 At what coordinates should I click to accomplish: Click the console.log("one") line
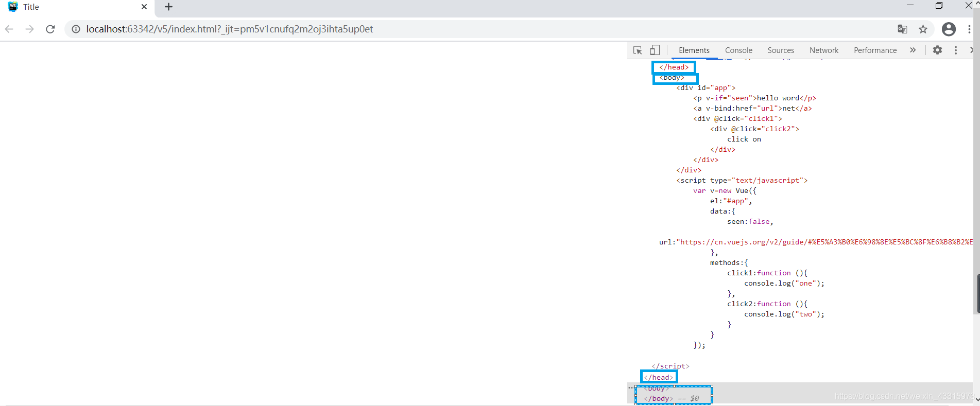784,283
